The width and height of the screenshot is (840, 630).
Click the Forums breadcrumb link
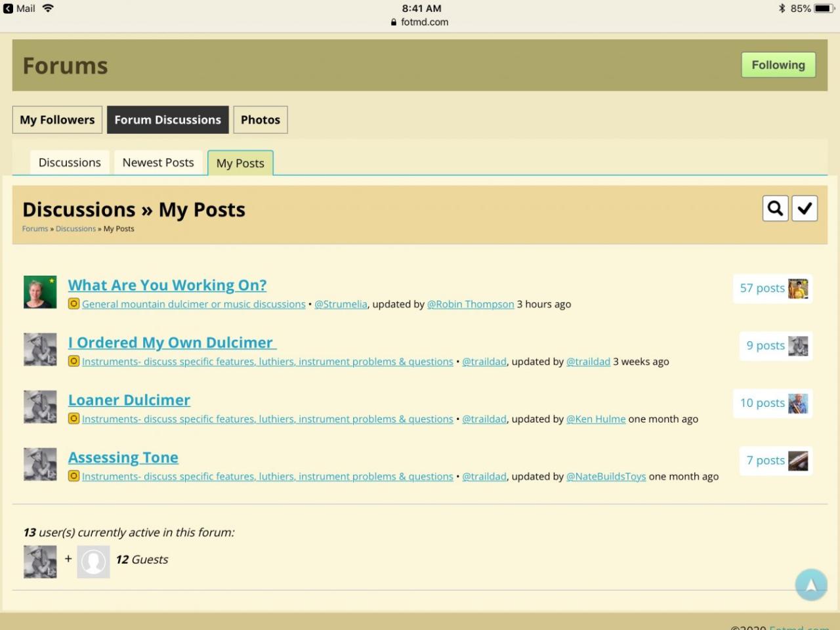pos(35,229)
